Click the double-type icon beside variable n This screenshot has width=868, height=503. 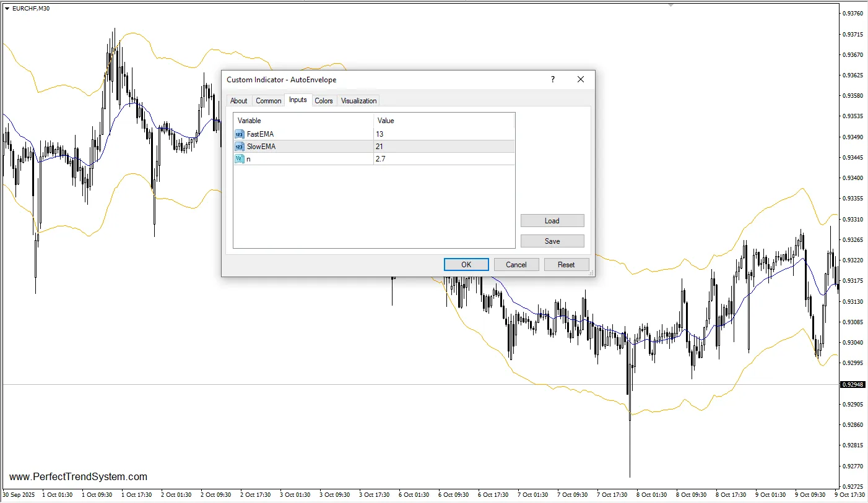(x=239, y=159)
